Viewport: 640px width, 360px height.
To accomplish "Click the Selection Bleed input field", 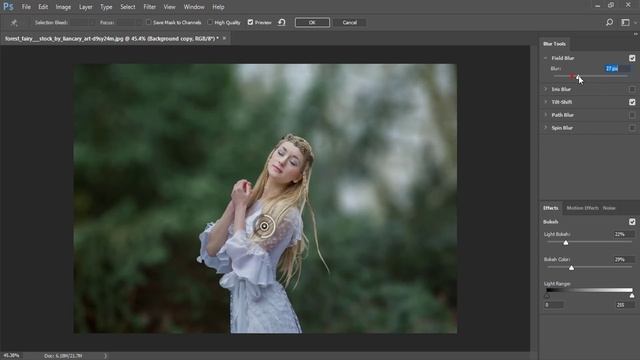I will click(x=81, y=22).
